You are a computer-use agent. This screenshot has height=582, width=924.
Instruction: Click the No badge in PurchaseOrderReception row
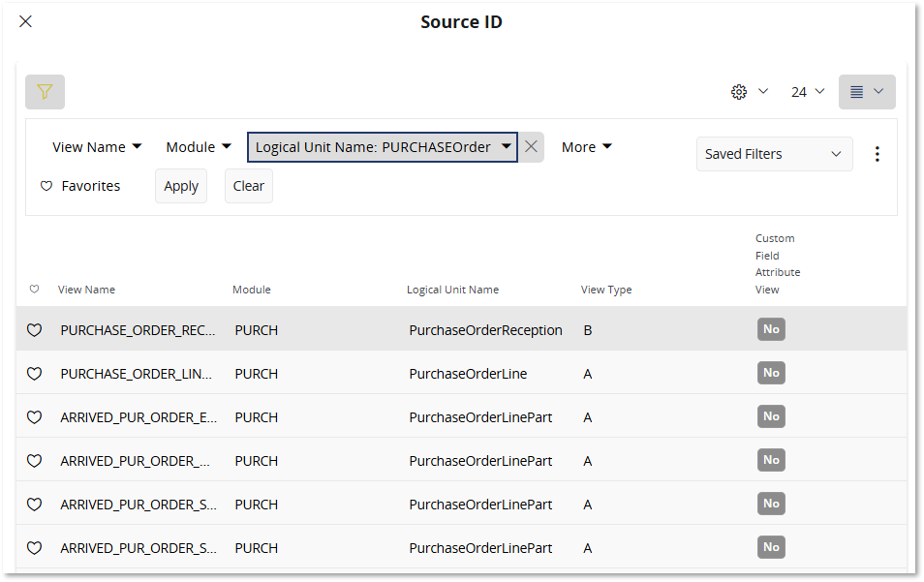point(771,329)
